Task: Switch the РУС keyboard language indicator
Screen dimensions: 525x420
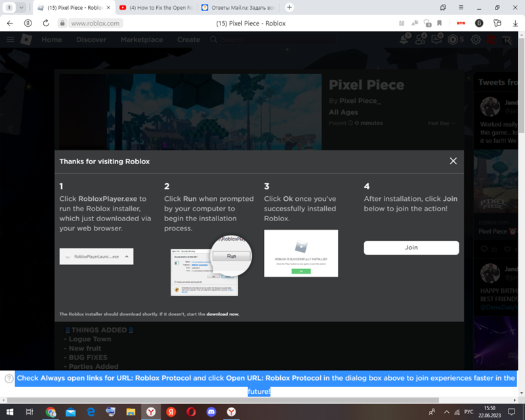Action: coord(469,412)
